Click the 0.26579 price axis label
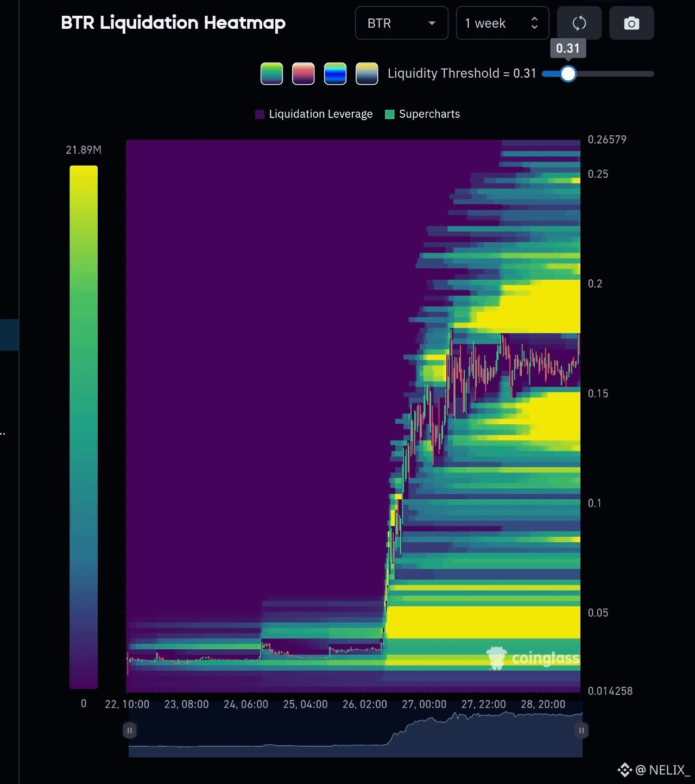The image size is (695, 784). pyautogui.click(x=607, y=140)
